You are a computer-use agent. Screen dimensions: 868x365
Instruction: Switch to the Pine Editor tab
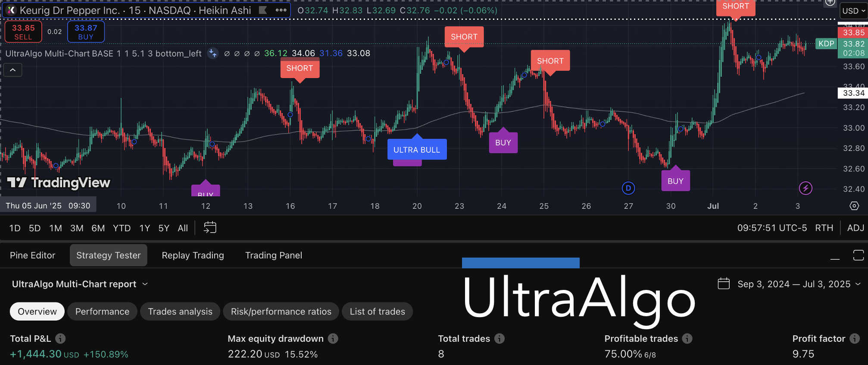(x=33, y=255)
